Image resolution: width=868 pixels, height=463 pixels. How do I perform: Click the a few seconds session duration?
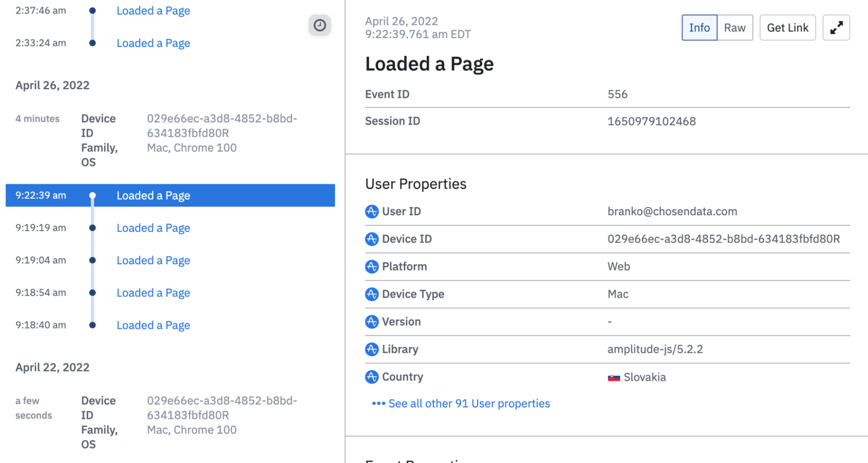point(33,408)
